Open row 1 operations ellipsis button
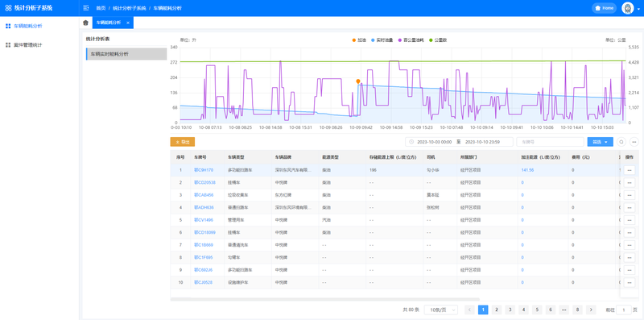Viewport: 644px width, 320px height. [x=630, y=170]
